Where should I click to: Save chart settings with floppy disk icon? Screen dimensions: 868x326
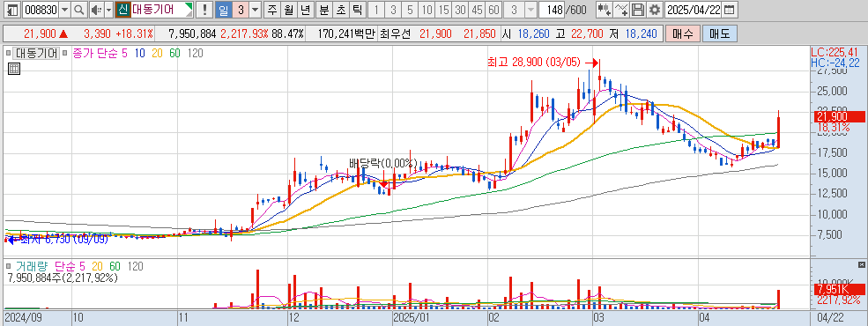click(x=638, y=10)
